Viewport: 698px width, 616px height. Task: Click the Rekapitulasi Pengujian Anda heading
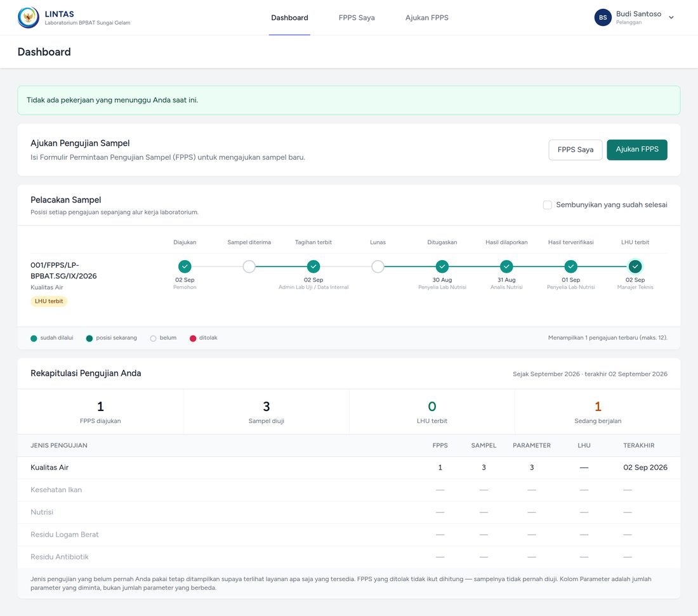tap(86, 374)
